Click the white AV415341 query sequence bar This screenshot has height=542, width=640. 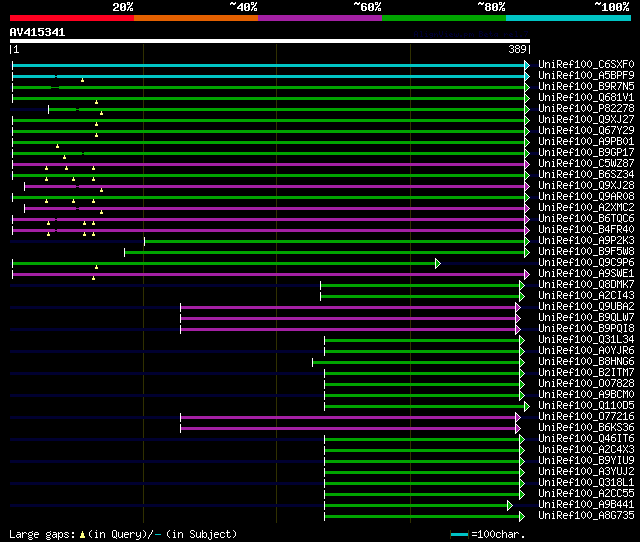click(x=270, y=41)
